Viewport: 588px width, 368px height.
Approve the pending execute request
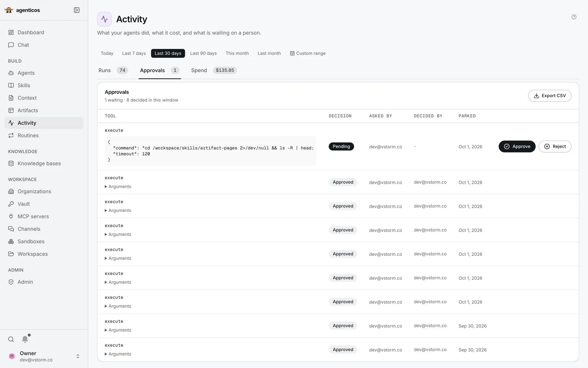point(517,146)
